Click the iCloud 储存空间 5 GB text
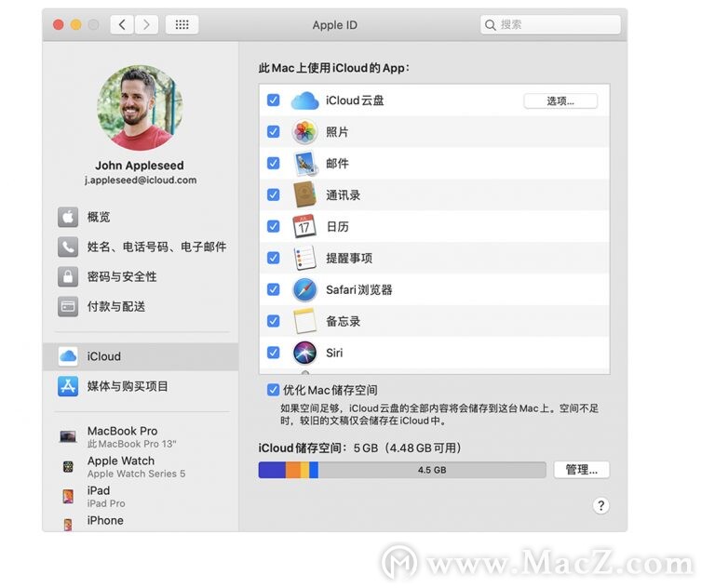This screenshot has width=715, height=588. click(x=360, y=448)
